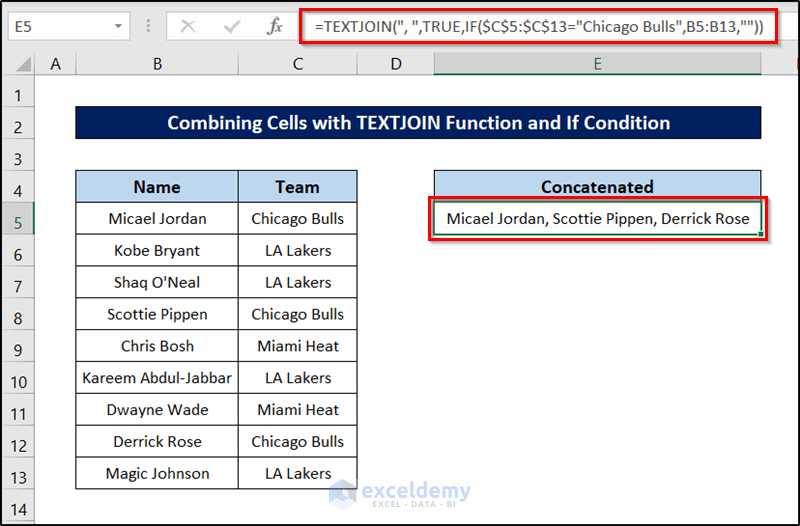Select the Scottie Pippen cell
This screenshot has height=526, width=800.
click(x=157, y=314)
